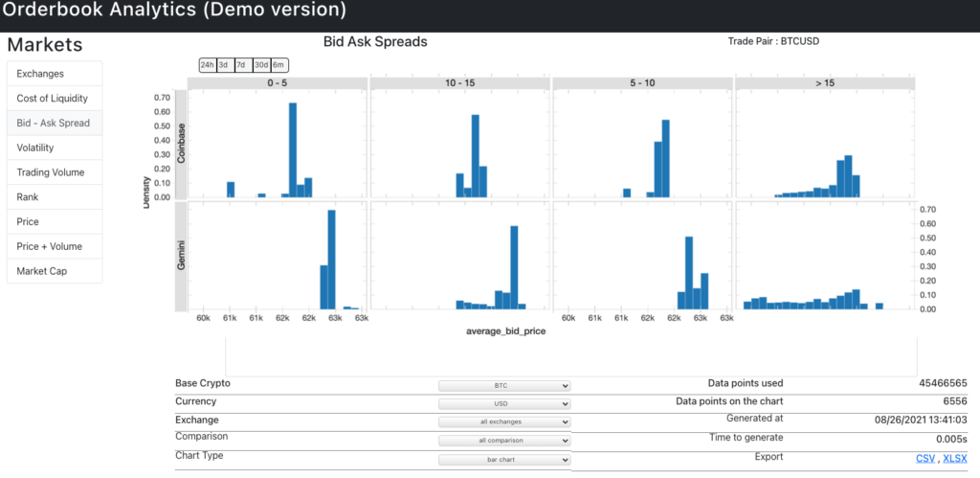Open the Currency USD dropdown
This screenshot has height=478, width=980.
[x=504, y=404]
